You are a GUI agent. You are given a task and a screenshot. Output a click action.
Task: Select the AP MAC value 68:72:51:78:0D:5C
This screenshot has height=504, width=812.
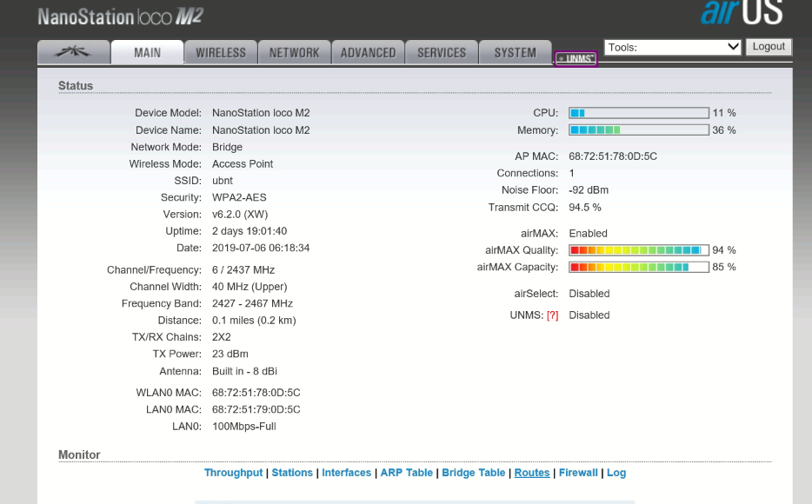coord(613,156)
